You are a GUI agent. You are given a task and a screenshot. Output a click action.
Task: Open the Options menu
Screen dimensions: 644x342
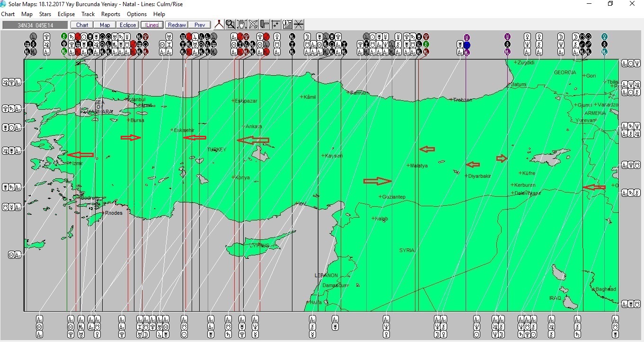137,14
